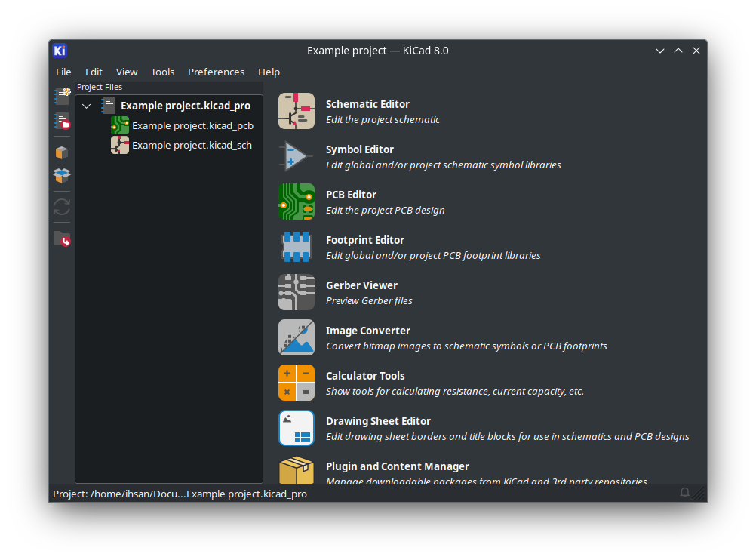
Task: Click the 'Drawing Sheet Editor' title text
Action: [x=378, y=422]
